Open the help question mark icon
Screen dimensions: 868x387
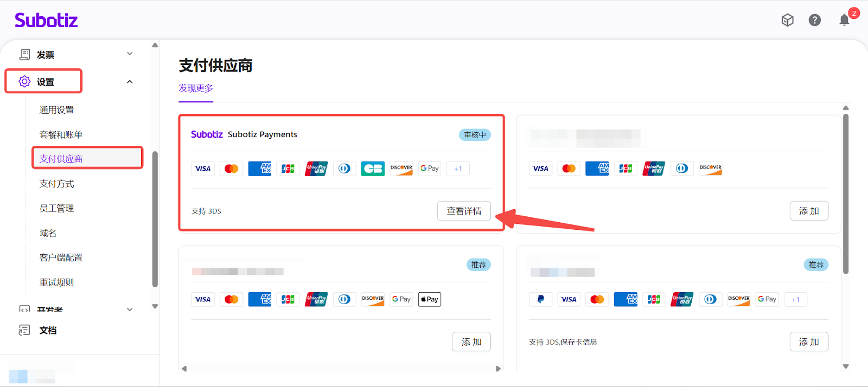click(x=814, y=20)
